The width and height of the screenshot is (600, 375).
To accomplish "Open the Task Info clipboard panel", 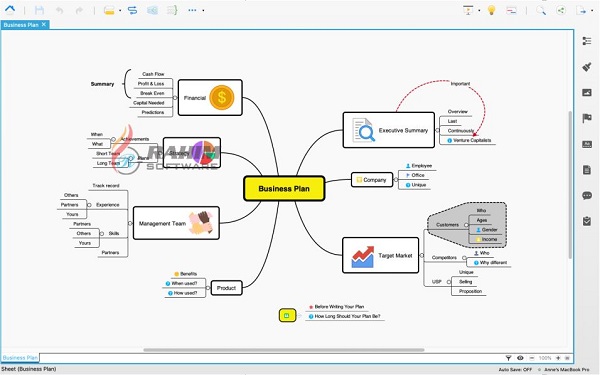I will 587,221.
